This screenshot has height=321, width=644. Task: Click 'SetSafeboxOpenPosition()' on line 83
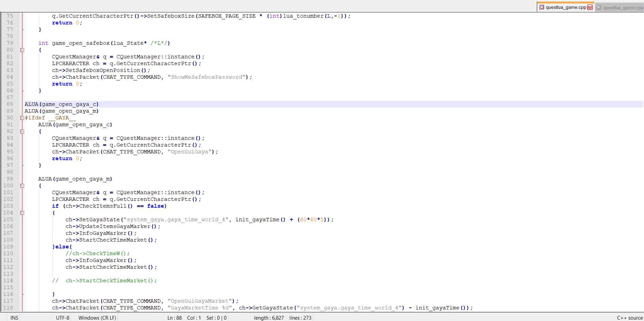(106, 70)
